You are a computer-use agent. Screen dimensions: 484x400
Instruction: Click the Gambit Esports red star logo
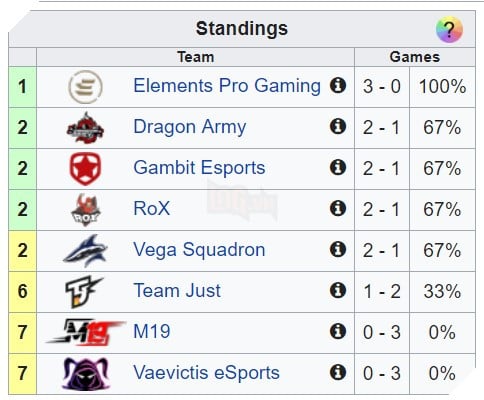[85, 169]
